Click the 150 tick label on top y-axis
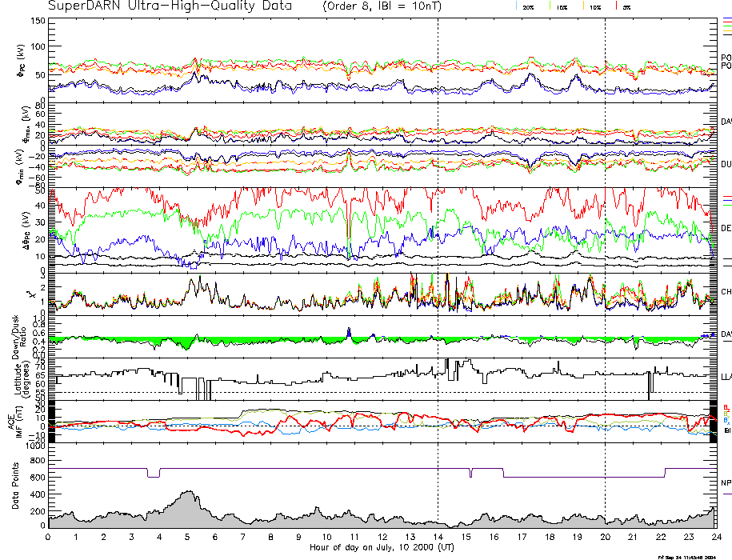This screenshot has height=560, width=732. click(x=37, y=21)
